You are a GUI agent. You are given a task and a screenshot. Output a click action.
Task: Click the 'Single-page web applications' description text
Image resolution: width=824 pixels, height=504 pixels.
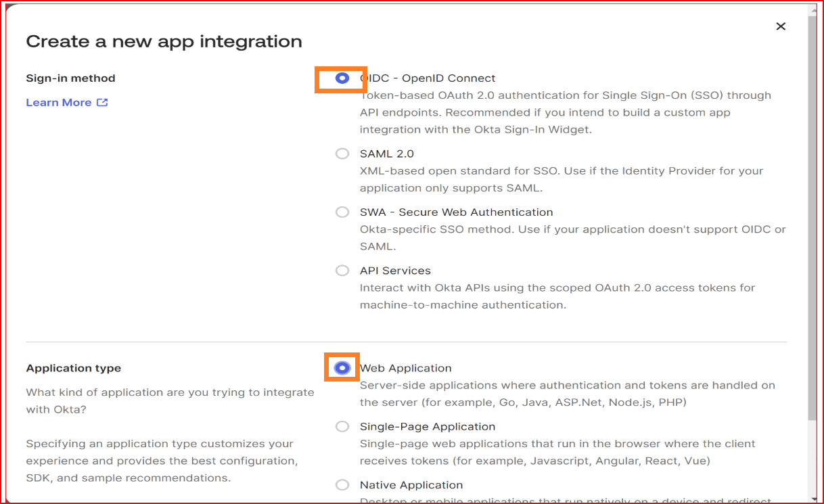tap(557, 453)
